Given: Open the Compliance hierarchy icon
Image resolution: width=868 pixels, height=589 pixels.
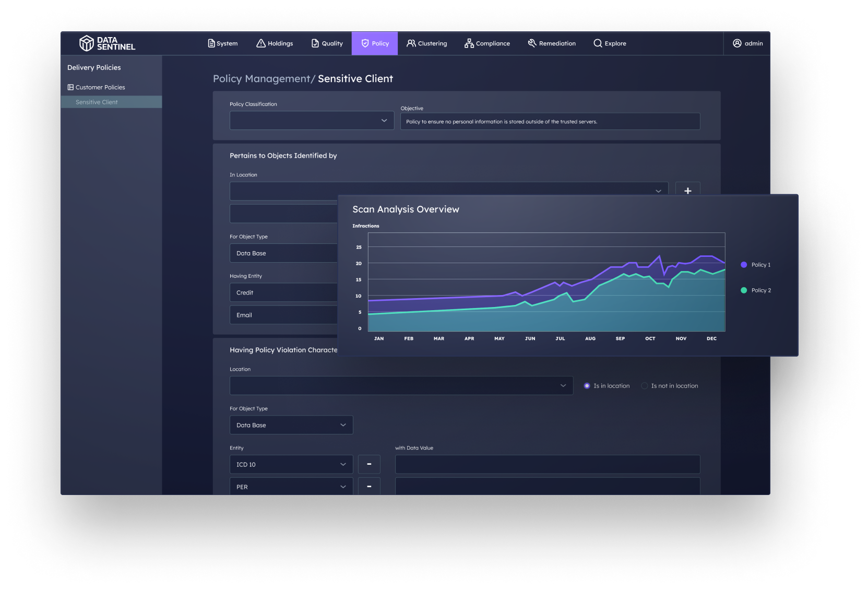Looking at the screenshot, I should point(468,43).
